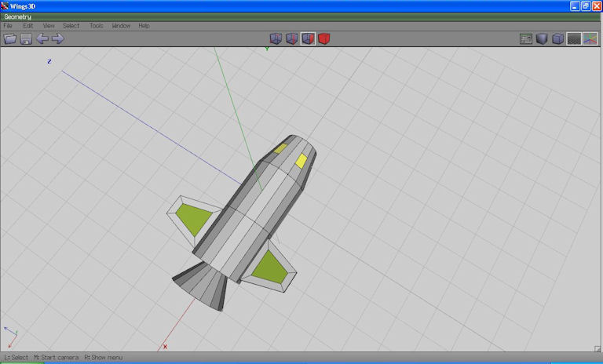
Task: Toggle orthographic/perspective view cube icon
Action: point(558,38)
